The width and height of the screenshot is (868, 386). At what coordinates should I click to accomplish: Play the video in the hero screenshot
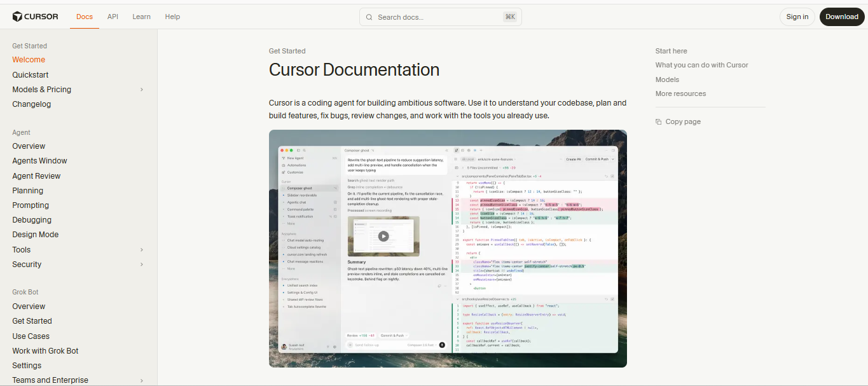click(383, 236)
